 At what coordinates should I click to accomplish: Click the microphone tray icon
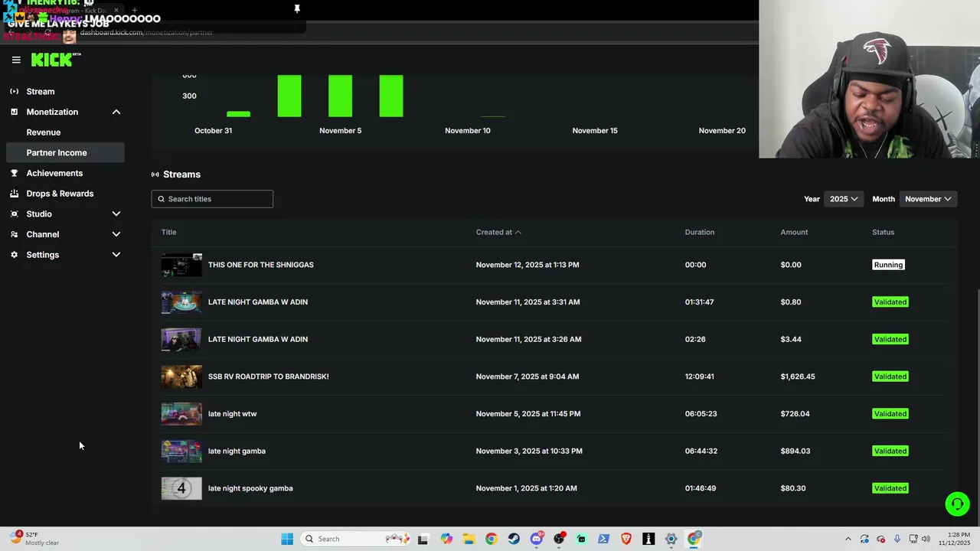pyautogui.click(x=897, y=539)
